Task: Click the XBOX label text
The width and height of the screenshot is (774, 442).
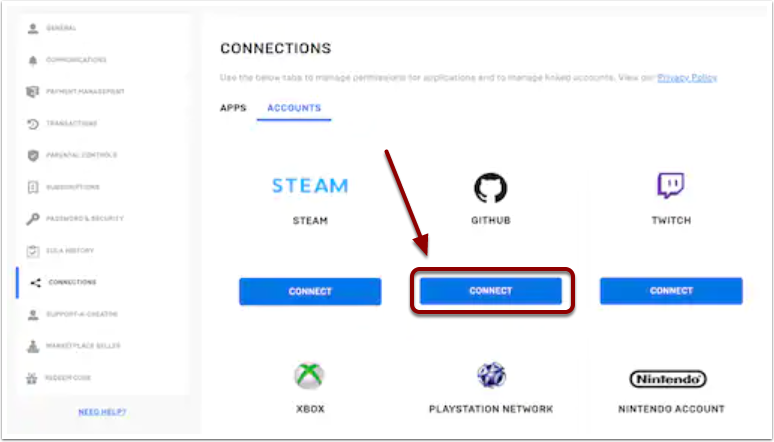Action: [310, 409]
